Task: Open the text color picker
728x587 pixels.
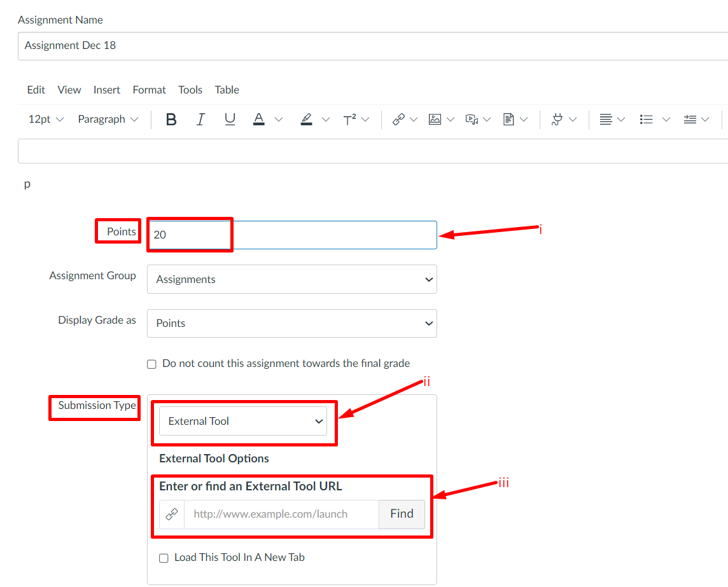Action: 258,119
